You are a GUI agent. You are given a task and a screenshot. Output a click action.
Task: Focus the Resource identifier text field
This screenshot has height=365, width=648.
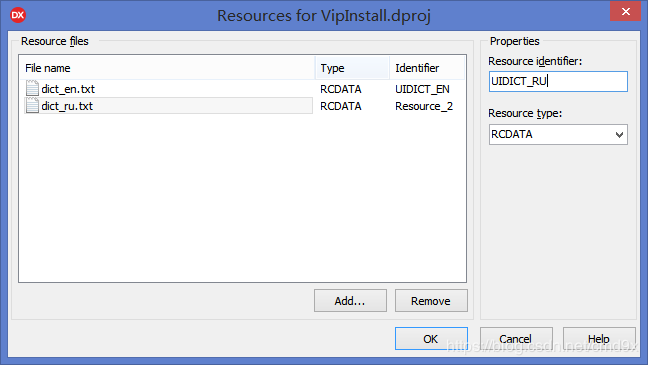click(x=558, y=81)
